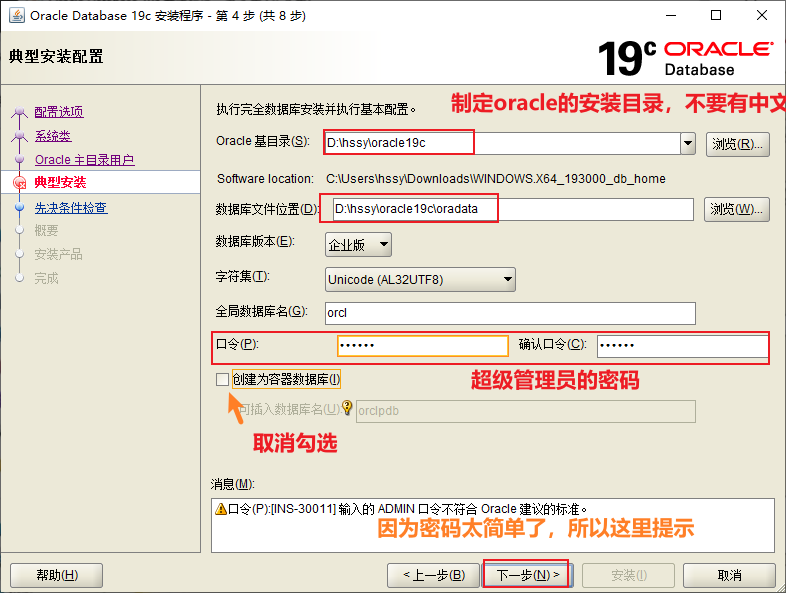Focus the Oracle 基目录 path field

coord(502,144)
